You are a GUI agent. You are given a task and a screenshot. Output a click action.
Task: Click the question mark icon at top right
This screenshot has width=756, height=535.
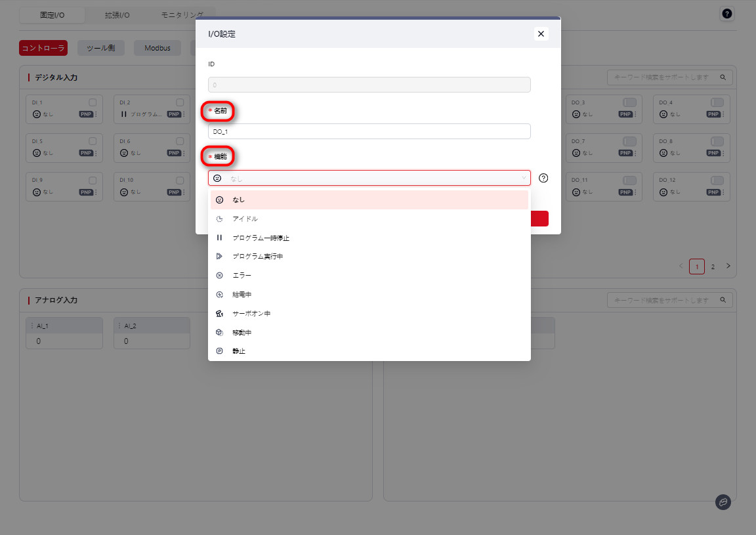click(726, 14)
